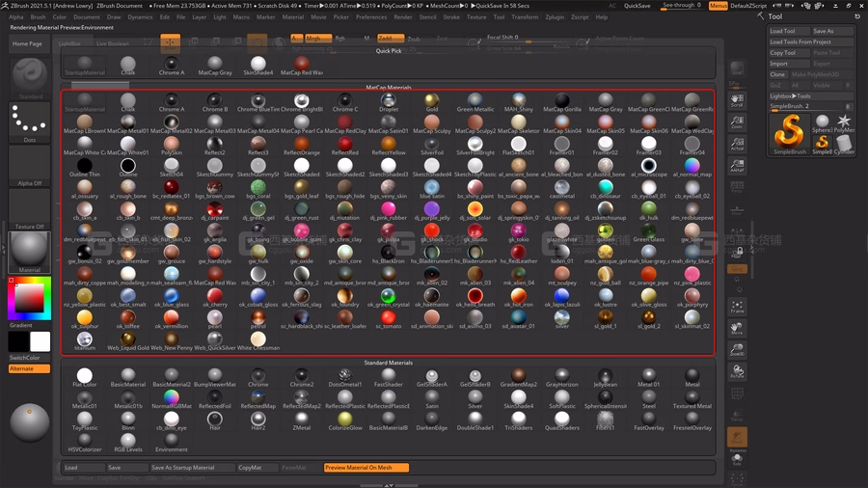Open the Preferences menu
The height and width of the screenshot is (488, 868).
[x=371, y=17]
